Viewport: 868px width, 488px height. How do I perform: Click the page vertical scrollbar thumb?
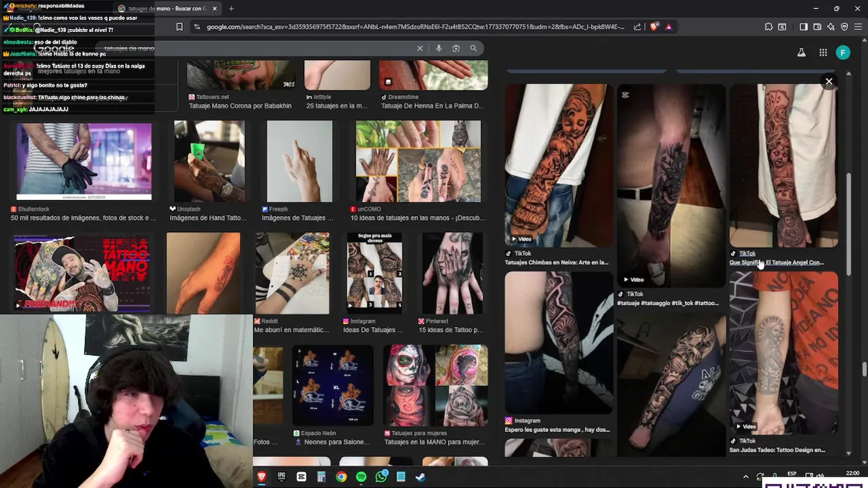pyautogui.click(x=864, y=369)
